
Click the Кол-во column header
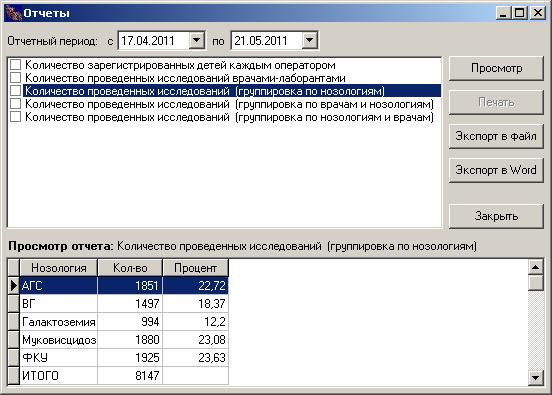(130, 268)
